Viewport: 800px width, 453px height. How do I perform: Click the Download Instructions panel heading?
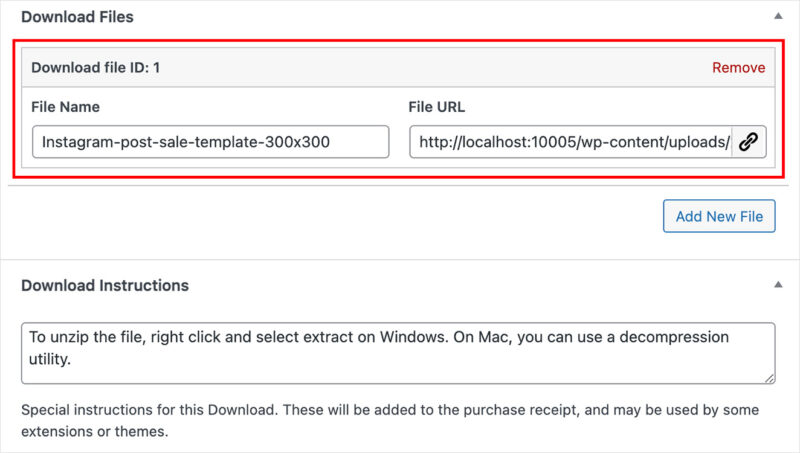coord(105,285)
